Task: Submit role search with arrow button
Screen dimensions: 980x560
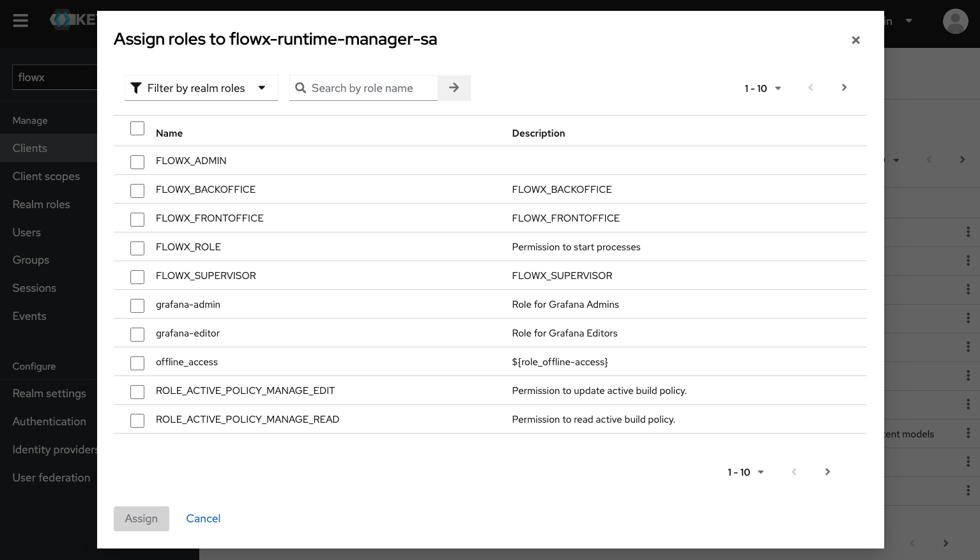Action: (x=454, y=88)
